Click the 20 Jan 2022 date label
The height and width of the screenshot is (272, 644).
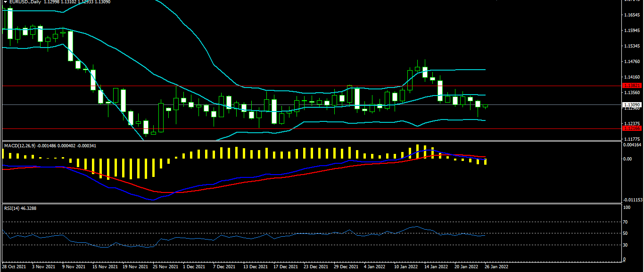point(466,267)
